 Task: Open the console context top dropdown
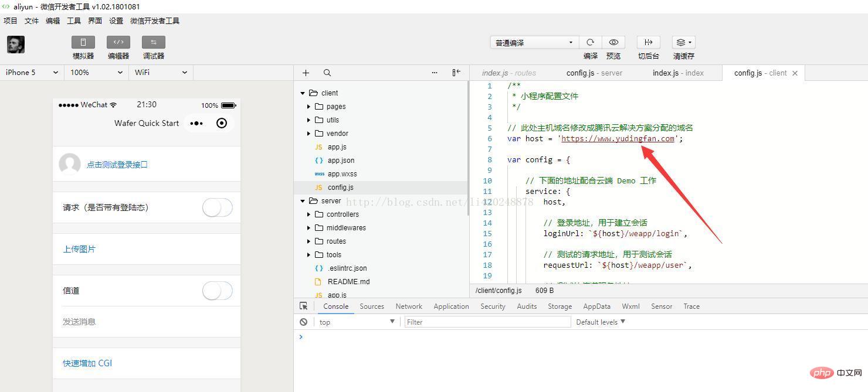(357, 322)
